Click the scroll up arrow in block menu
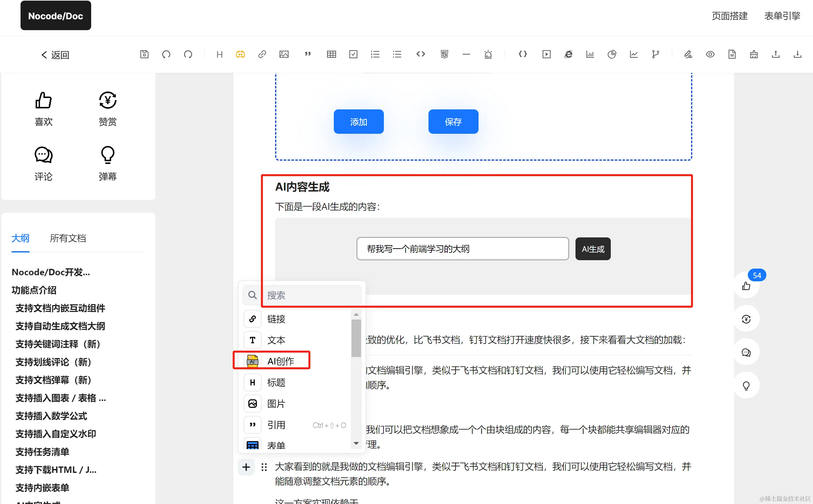This screenshot has width=813, height=504. (356, 314)
